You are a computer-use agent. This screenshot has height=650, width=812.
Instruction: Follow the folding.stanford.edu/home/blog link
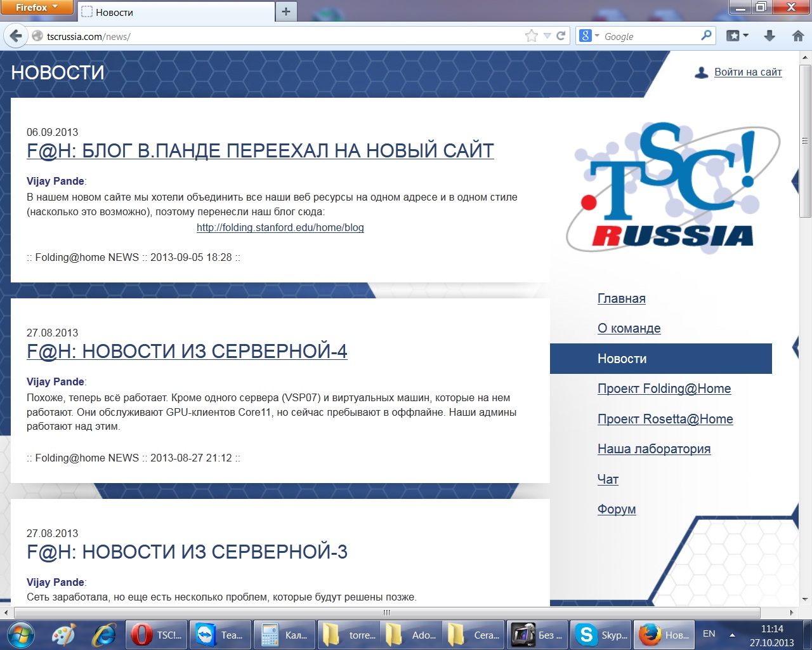[280, 227]
